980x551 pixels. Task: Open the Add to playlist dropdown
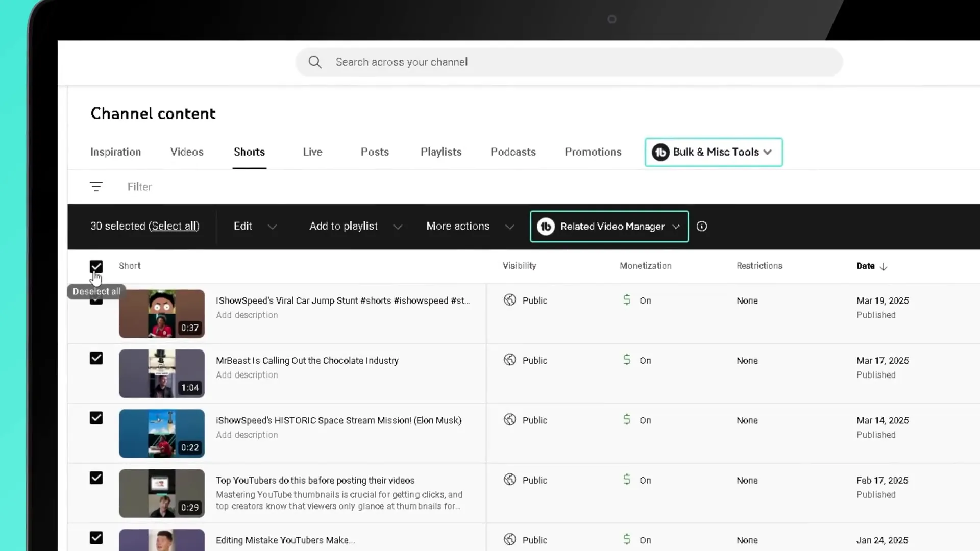[x=355, y=226]
